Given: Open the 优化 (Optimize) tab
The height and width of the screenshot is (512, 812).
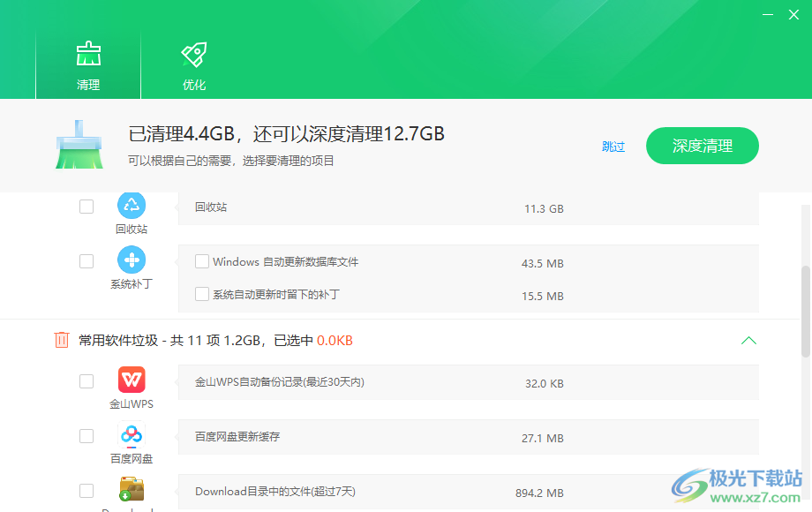Looking at the screenshot, I should pos(194,65).
